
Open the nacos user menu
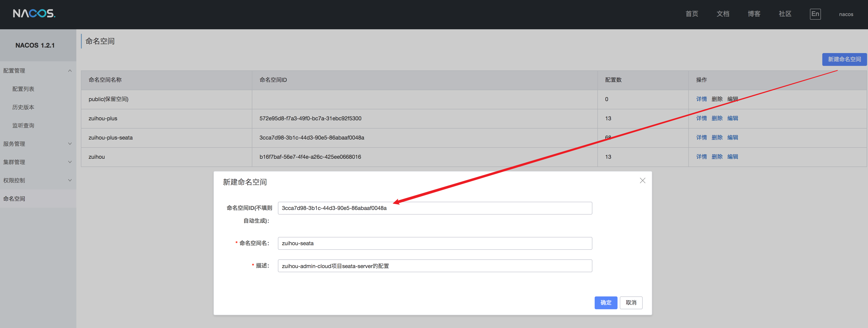[x=846, y=14]
